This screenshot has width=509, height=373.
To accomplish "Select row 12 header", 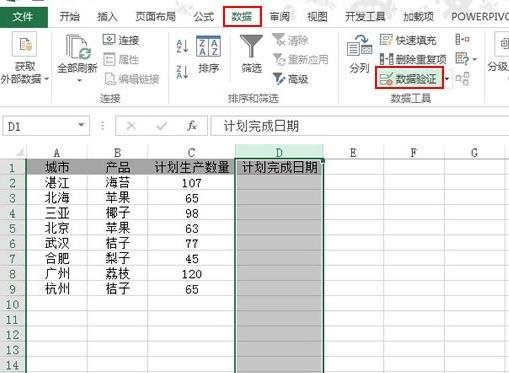I will coord(13,335).
